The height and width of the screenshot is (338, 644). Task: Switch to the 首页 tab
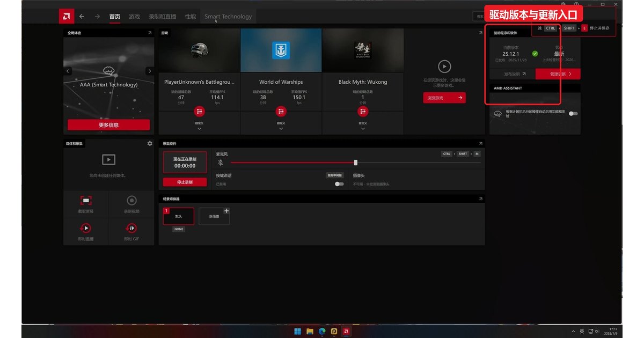[115, 17]
